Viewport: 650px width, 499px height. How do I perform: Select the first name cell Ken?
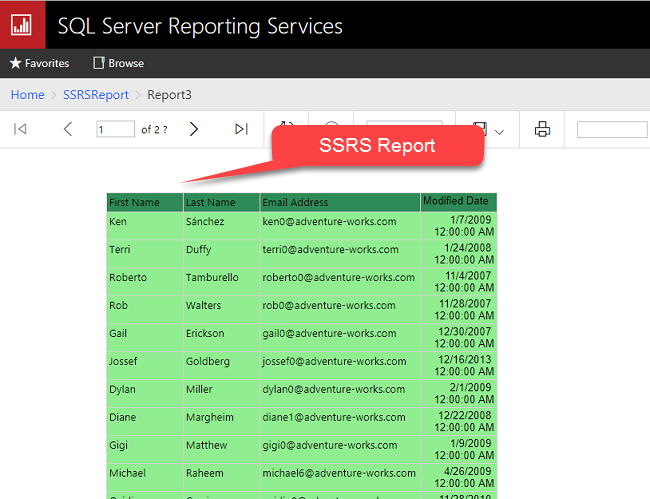145,226
